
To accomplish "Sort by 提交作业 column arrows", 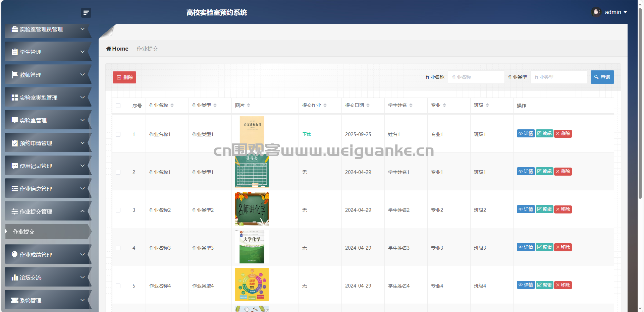I will tap(325, 105).
